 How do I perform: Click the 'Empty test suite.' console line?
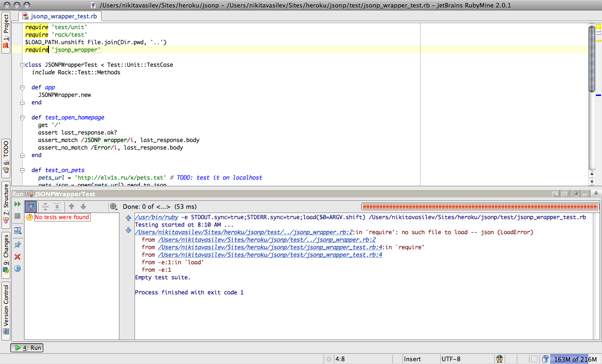coord(163,277)
